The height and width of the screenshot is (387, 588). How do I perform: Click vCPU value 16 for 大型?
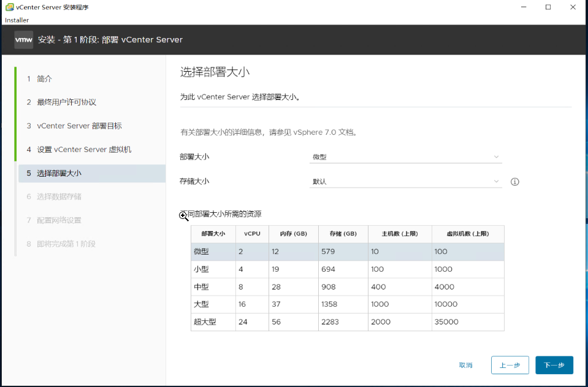[242, 304]
